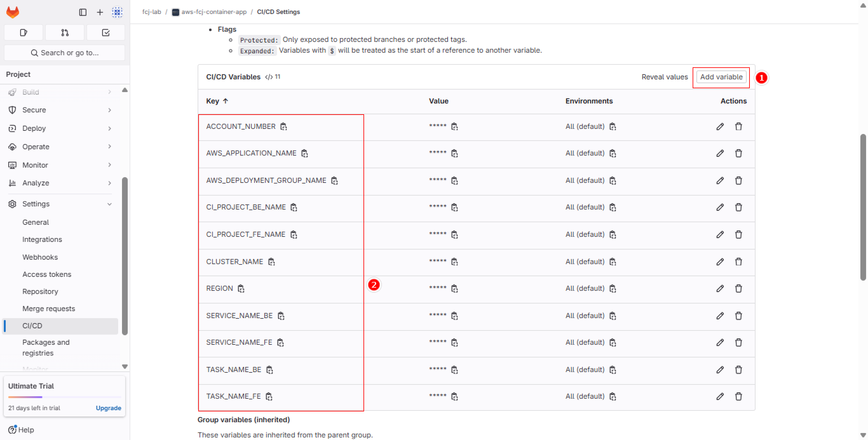The height and width of the screenshot is (440, 868).
Task: Copy the REGION key
Action: point(241,289)
